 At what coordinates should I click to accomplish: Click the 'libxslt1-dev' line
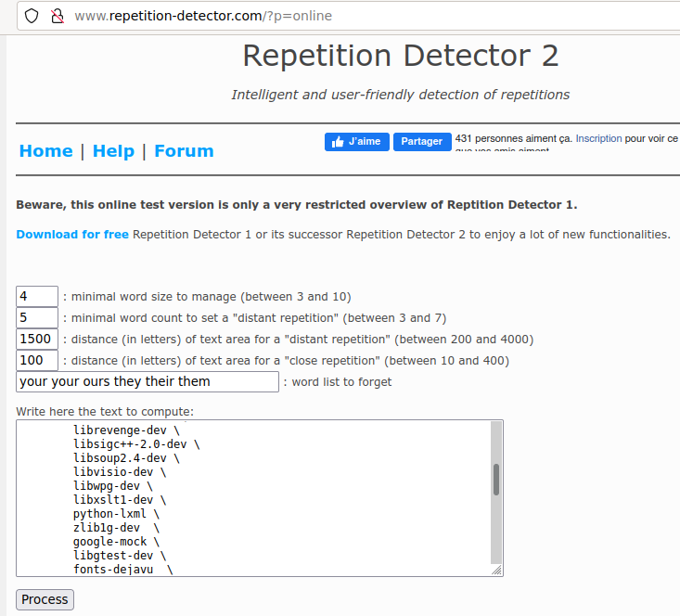click(x=120, y=500)
